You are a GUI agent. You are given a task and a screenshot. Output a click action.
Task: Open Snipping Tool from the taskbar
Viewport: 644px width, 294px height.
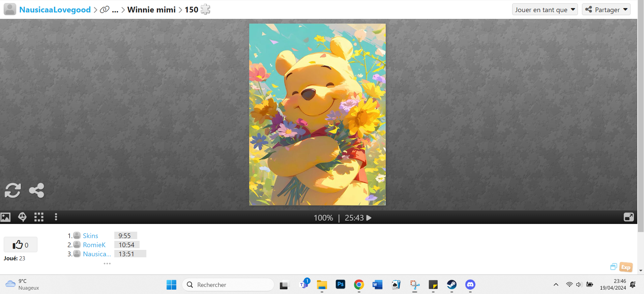point(415,285)
